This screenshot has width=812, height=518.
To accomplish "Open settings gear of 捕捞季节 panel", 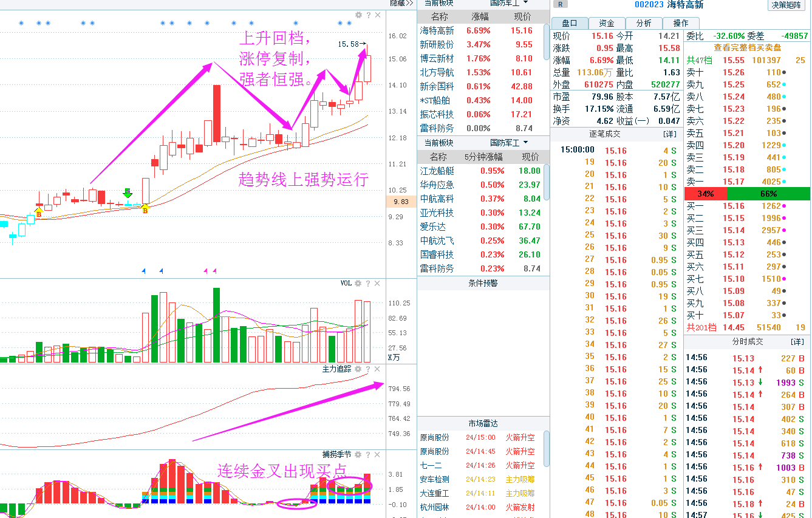I will click(x=358, y=454).
